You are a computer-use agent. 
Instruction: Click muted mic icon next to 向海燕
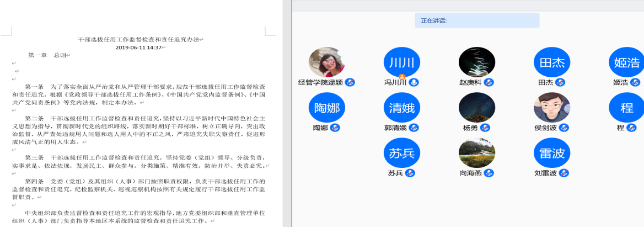pos(489,173)
